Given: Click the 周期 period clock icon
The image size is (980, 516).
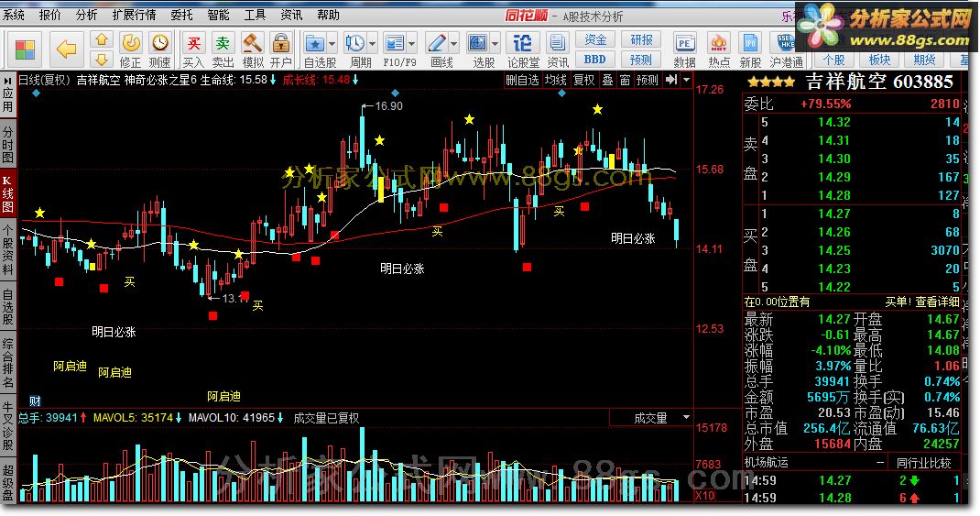Looking at the screenshot, I should (x=355, y=43).
